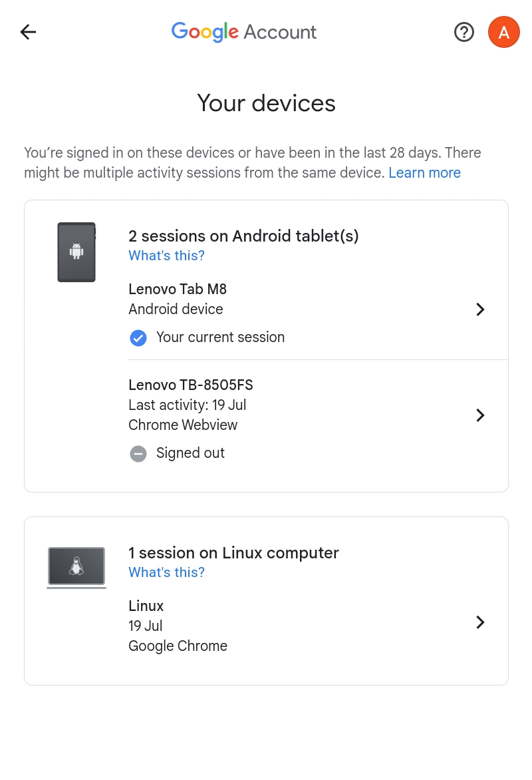Viewport: 532px width, 780px height.
Task: Expand the Linux session details chevron
Action: (x=480, y=622)
